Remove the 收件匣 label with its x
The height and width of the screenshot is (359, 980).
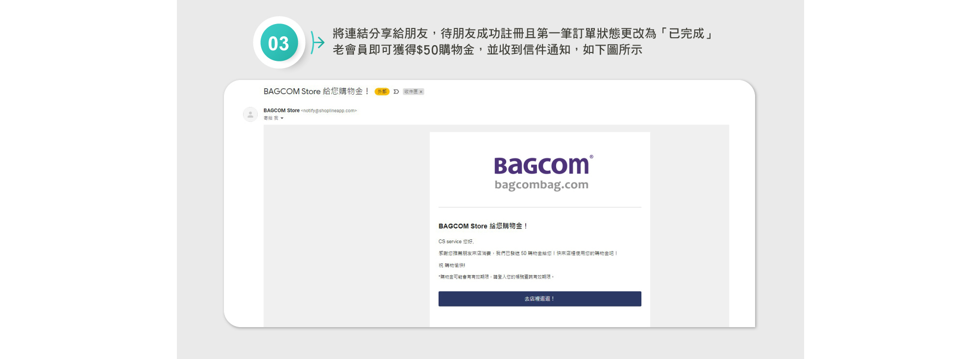pos(421,92)
